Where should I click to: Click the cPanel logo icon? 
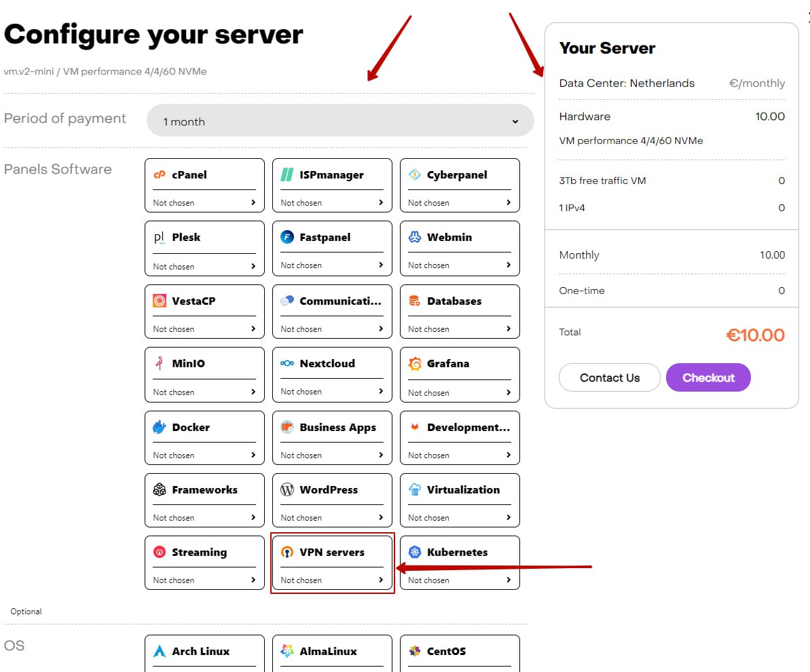tap(160, 174)
